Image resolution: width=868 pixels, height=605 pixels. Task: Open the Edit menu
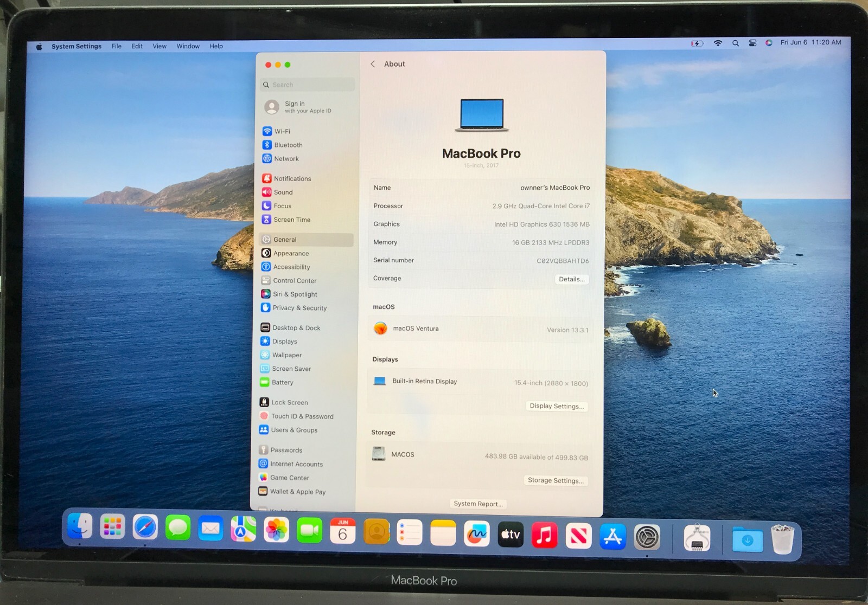137,47
